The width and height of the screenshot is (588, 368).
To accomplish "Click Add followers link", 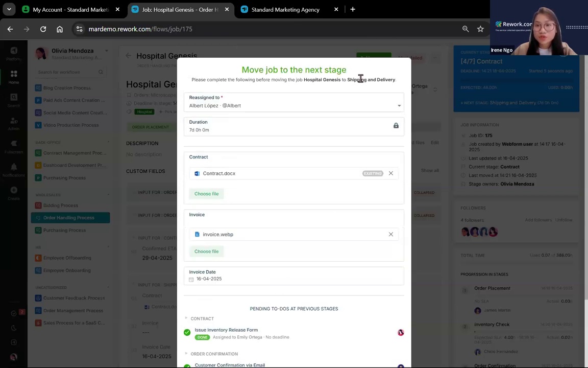I will pyautogui.click(x=538, y=220).
